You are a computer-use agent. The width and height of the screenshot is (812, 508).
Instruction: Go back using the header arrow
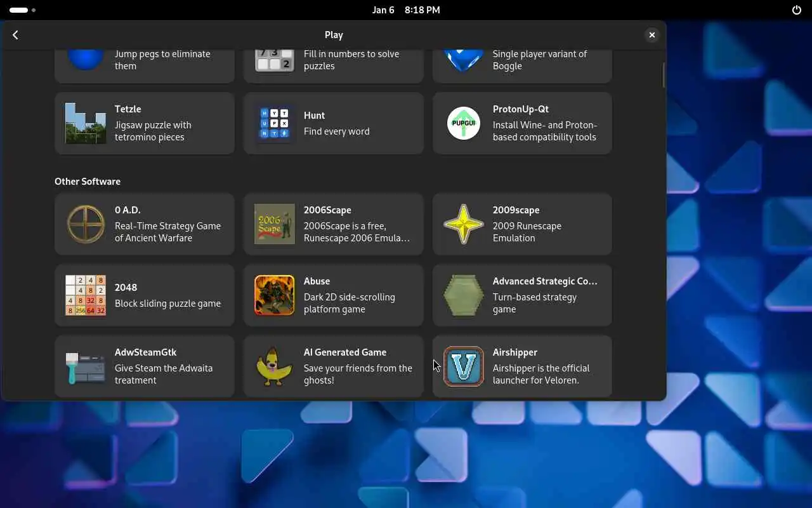click(16, 35)
